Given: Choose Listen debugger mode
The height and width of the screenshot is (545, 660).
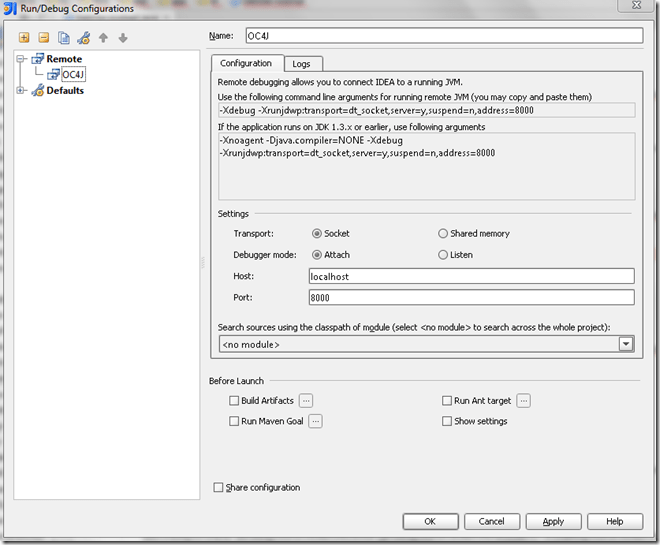Looking at the screenshot, I should click(443, 255).
